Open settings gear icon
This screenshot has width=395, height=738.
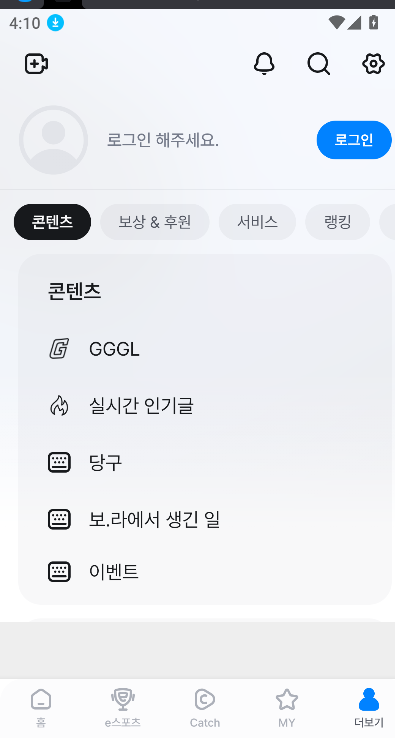pos(373,64)
